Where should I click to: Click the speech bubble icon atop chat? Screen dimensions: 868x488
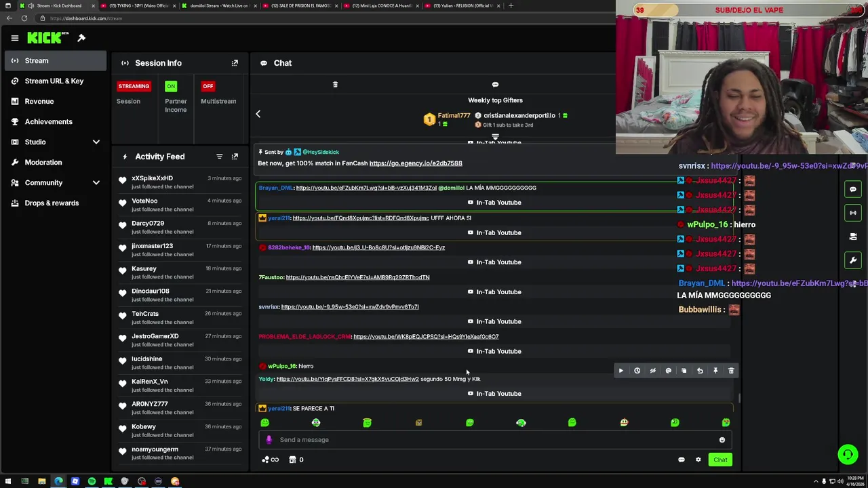(495, 85)
